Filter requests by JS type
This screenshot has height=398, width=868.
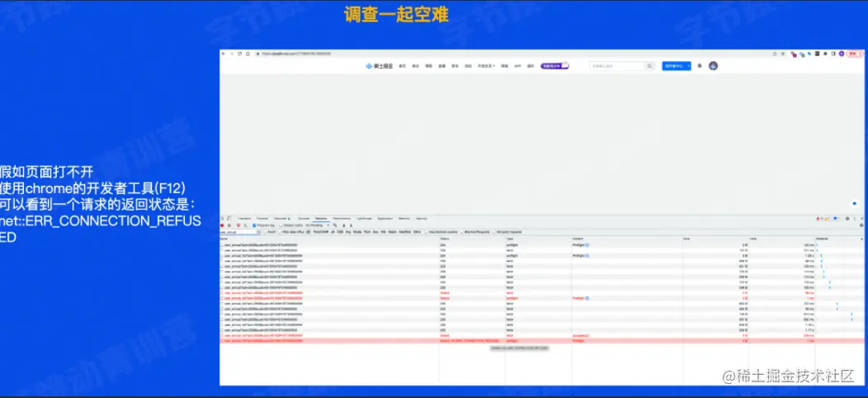333,232
